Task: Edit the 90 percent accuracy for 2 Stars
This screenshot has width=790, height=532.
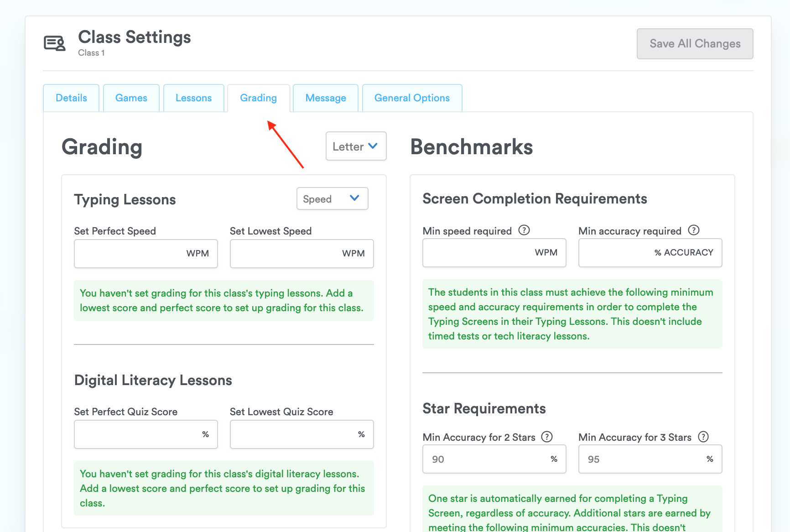Action: pyautogui.click(x=494, y=459)
